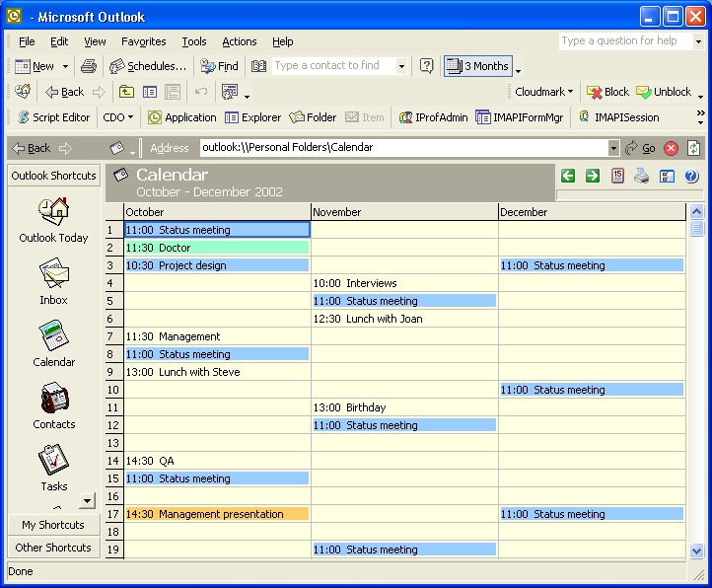Toggle the Folder List icon
712x588 pixels.
tap(150, 92)
